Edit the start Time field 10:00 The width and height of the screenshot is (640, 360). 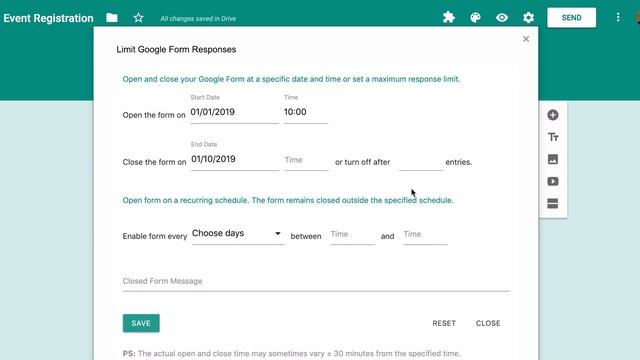pos(306,112)
